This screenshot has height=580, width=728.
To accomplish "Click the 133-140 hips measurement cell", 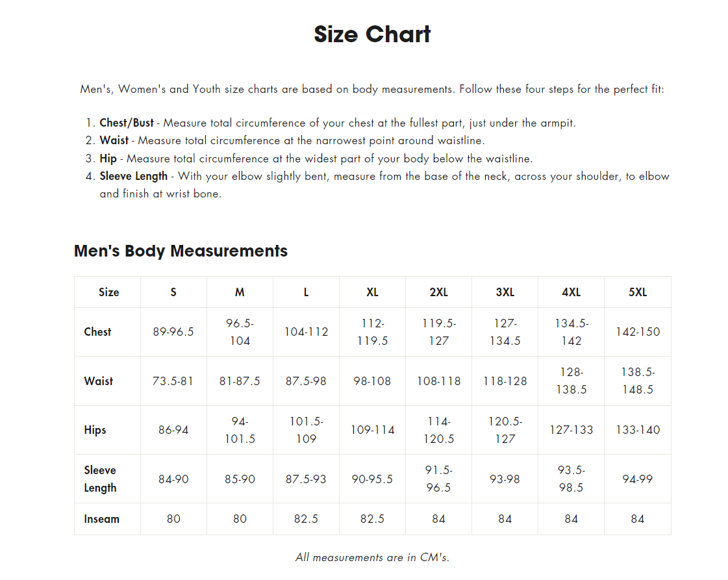I will pos(637,430).
